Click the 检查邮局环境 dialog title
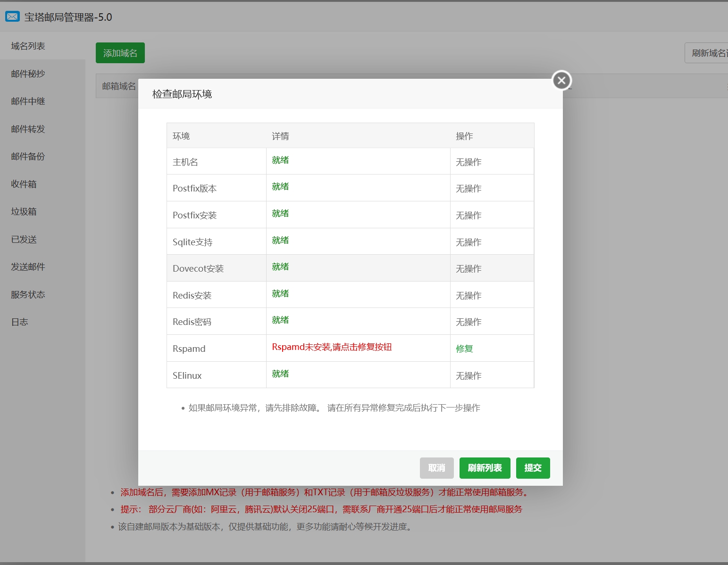This screenshot has height=565, width=728. point(182,94)
